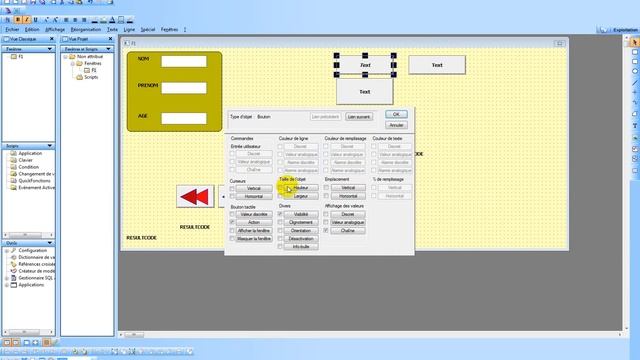Click the Configuration wrench icon in Outils

pyautogui.click(x=13, y=251)
